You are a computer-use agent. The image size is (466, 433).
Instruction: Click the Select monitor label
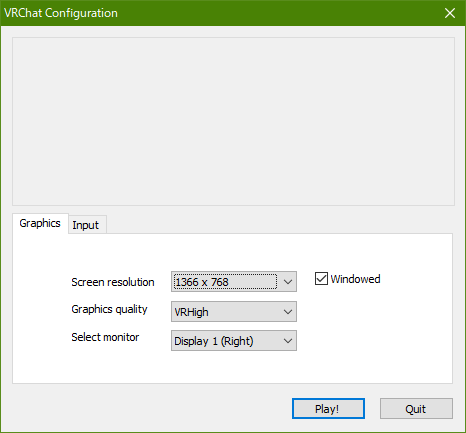pyautogui.click(x=105, y=337)
